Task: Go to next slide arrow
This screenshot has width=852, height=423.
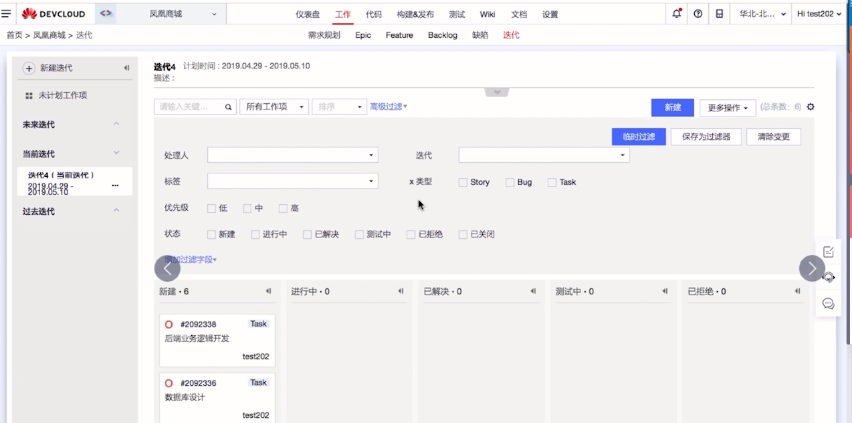Action: pos(812,269)
